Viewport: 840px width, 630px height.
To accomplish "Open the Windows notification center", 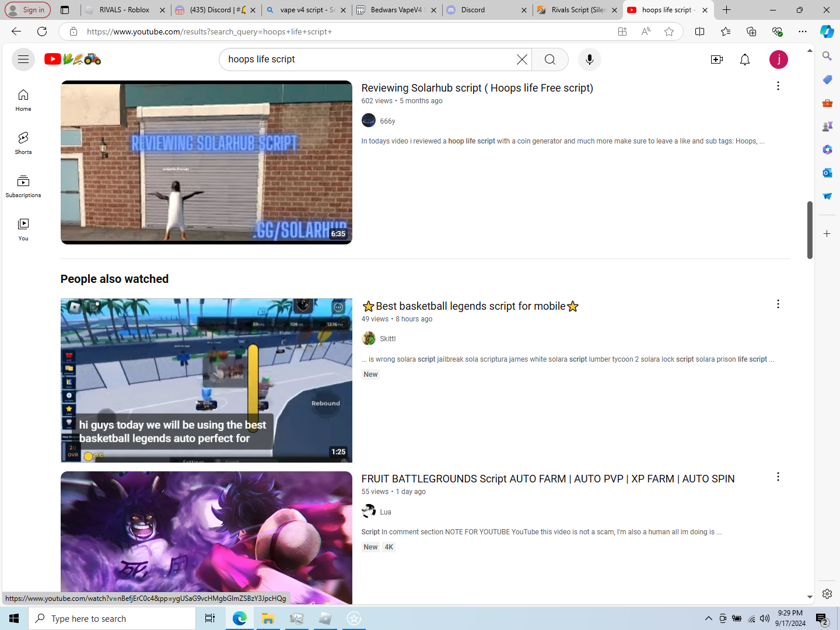I will (x=822, y=619).
